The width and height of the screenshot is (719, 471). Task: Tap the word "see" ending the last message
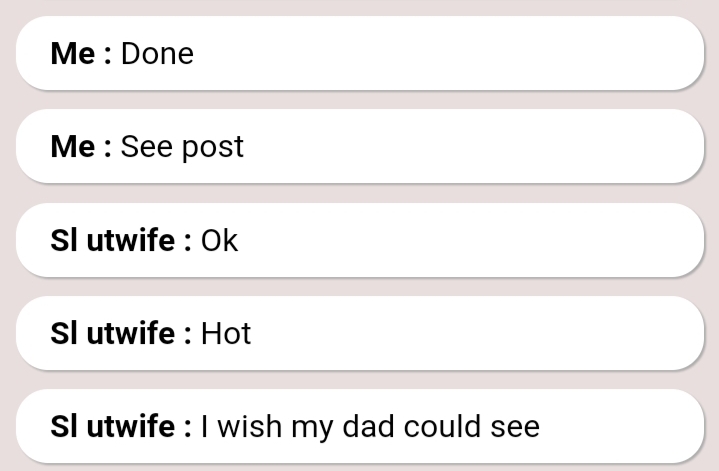[x=512, y=427]
